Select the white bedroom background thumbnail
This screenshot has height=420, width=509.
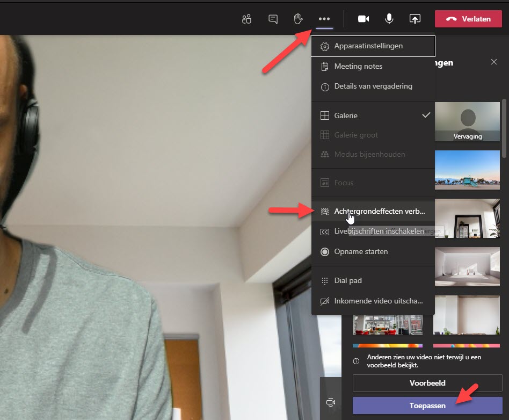[467, 267]
